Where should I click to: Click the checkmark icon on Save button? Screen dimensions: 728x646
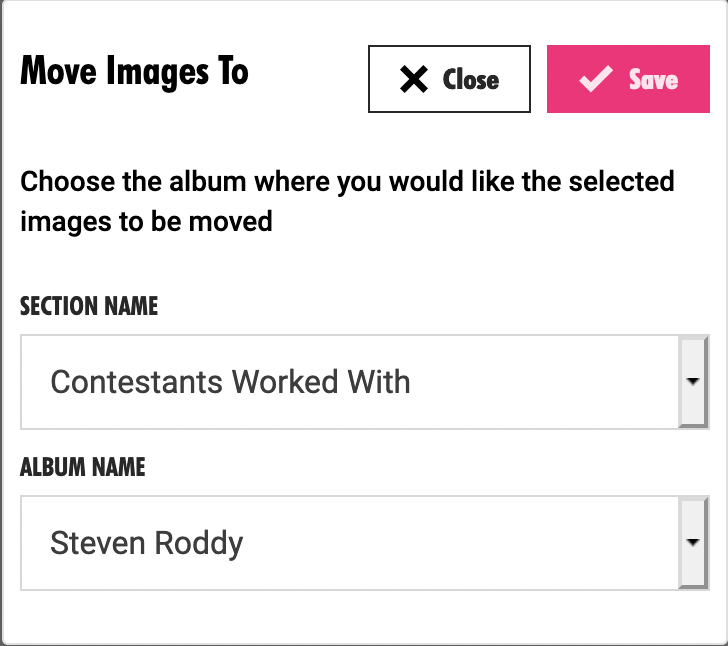point(596,80)
